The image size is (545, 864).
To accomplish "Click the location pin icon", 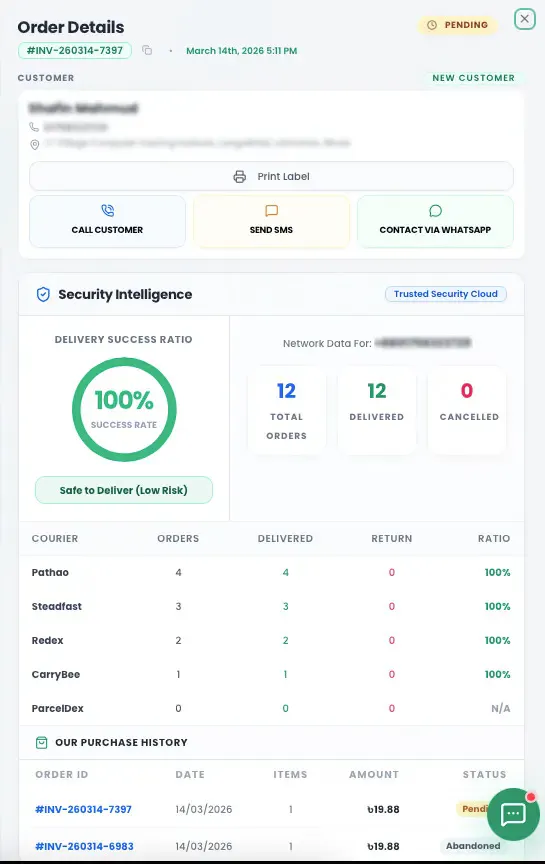I will pos(34,144).
